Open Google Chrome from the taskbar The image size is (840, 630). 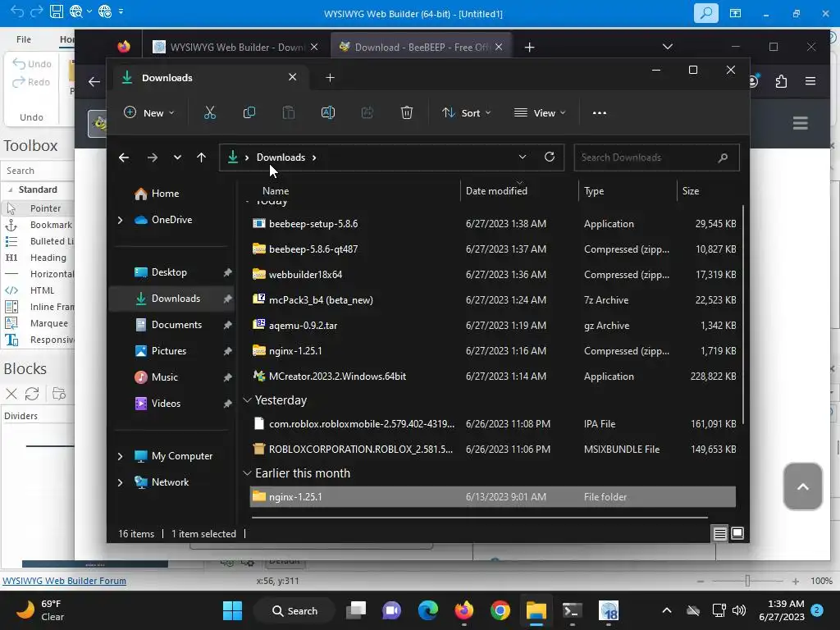point(500,610)
